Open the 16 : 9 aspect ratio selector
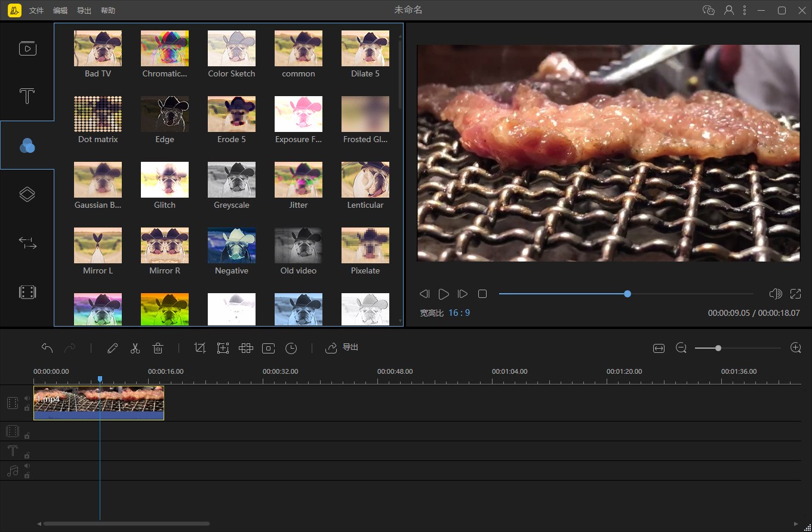The height and width of the screenshot is (532, 812). [x=459, y=313]
